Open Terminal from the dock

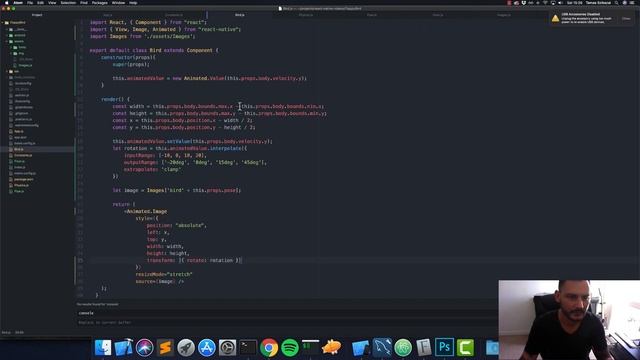(248, 348)
